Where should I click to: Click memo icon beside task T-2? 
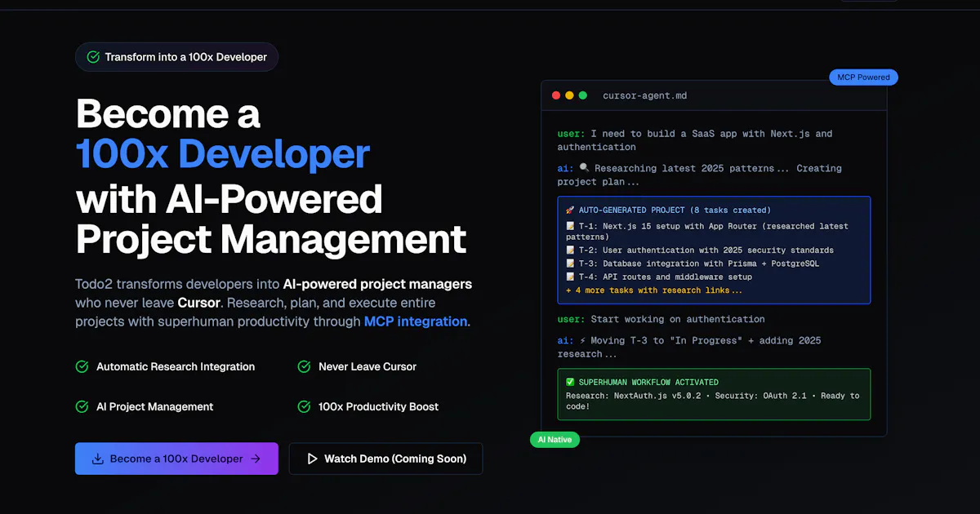(570, 250)
